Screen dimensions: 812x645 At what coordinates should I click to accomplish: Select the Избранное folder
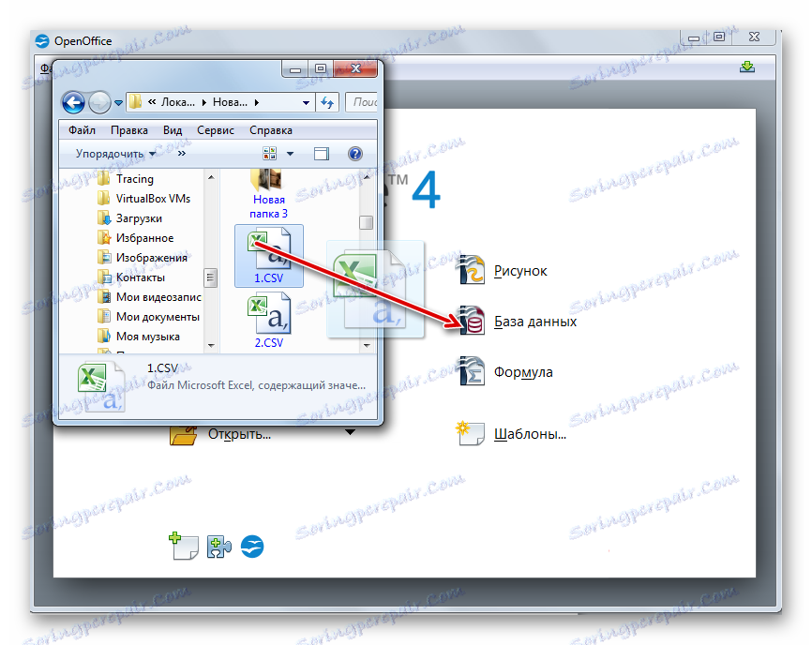[x=144, y=238]
